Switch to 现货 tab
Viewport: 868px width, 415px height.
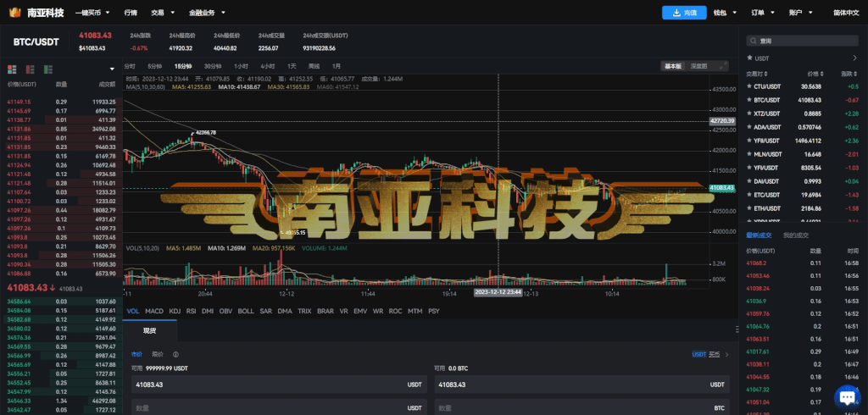click(x=149, y=331)
